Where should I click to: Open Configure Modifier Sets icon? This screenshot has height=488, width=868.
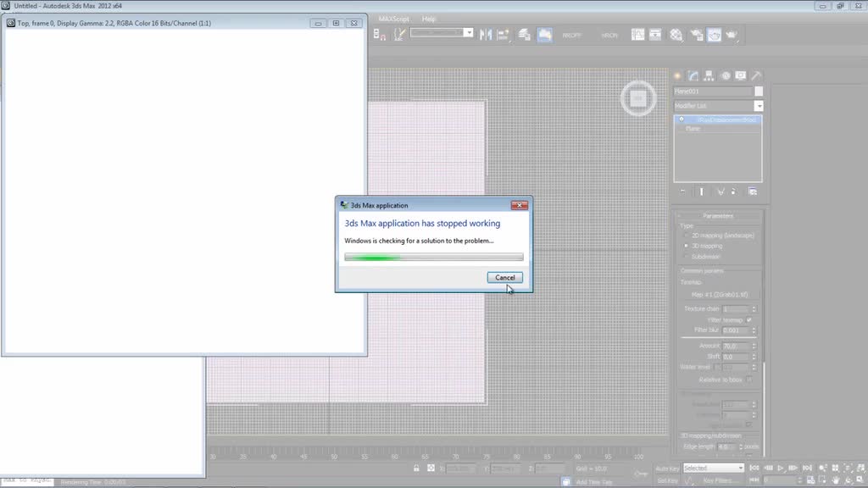(753, 191)
